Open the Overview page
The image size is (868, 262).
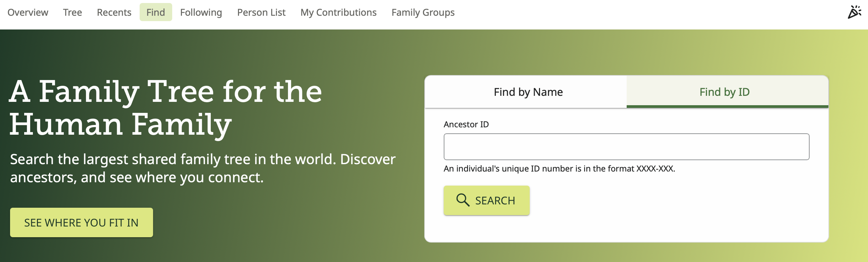pyautogui.click(x=28, y=12)
